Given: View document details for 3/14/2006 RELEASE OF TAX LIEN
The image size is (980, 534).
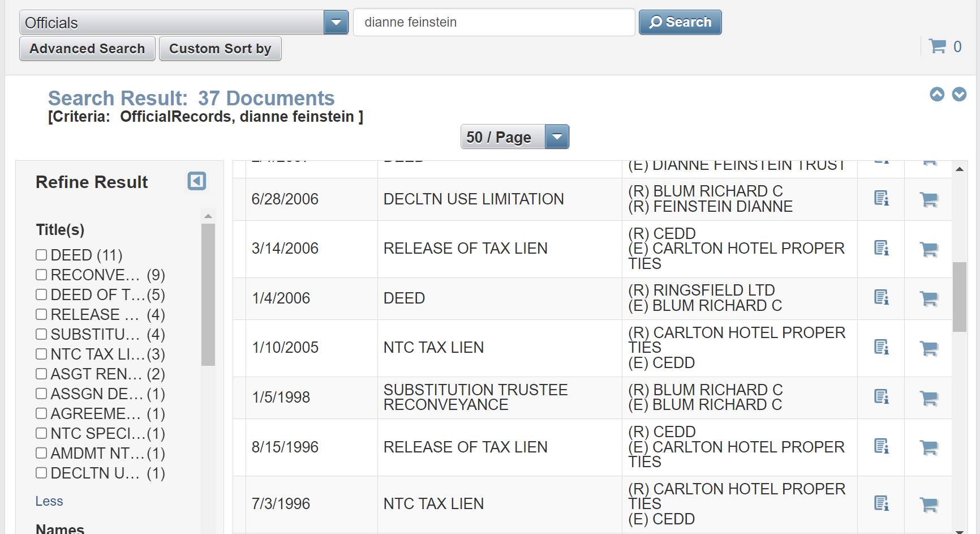Looking at the screenshot, I should pyautogui.click(x=882, y=249).
